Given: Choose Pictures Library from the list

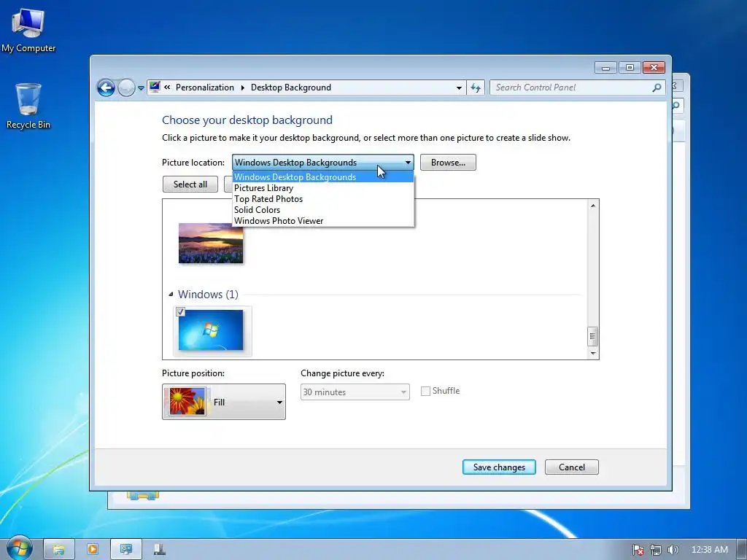Looking at the screenshot, I should tap(323, 188).
